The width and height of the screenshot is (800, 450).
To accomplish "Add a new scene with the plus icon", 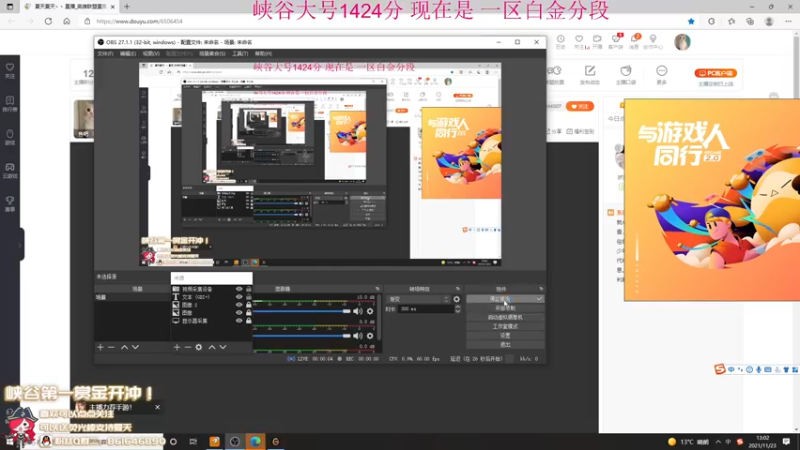I will pos(101,347).
